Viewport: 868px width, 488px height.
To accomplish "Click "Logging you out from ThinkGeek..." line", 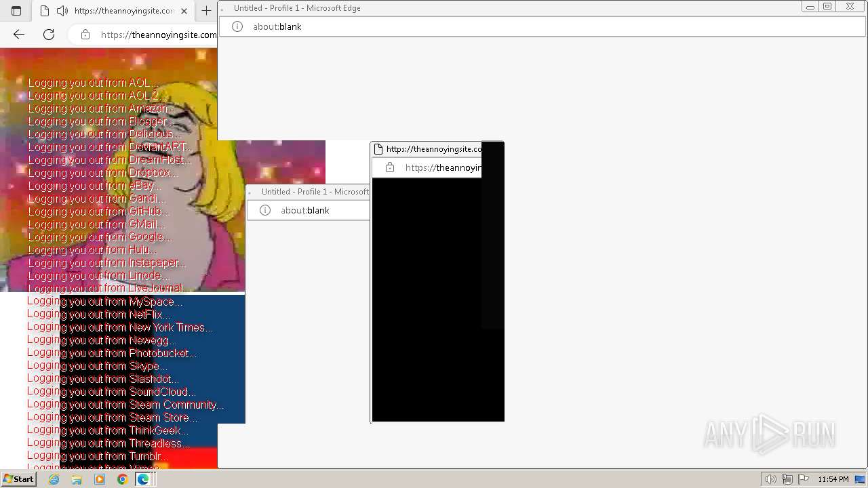I will click(108, 430).
